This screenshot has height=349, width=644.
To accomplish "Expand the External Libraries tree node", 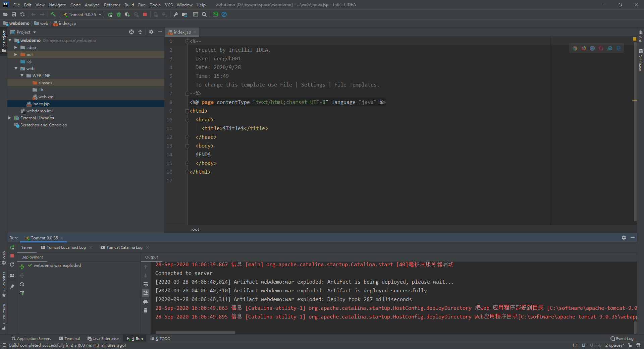I will pos(10,118).
